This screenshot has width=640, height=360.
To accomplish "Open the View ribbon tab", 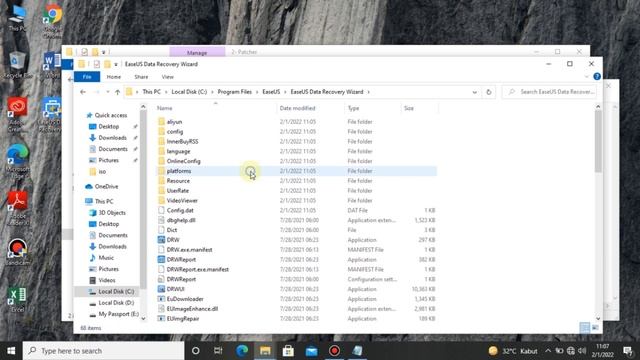I will (x=167, y=77).
